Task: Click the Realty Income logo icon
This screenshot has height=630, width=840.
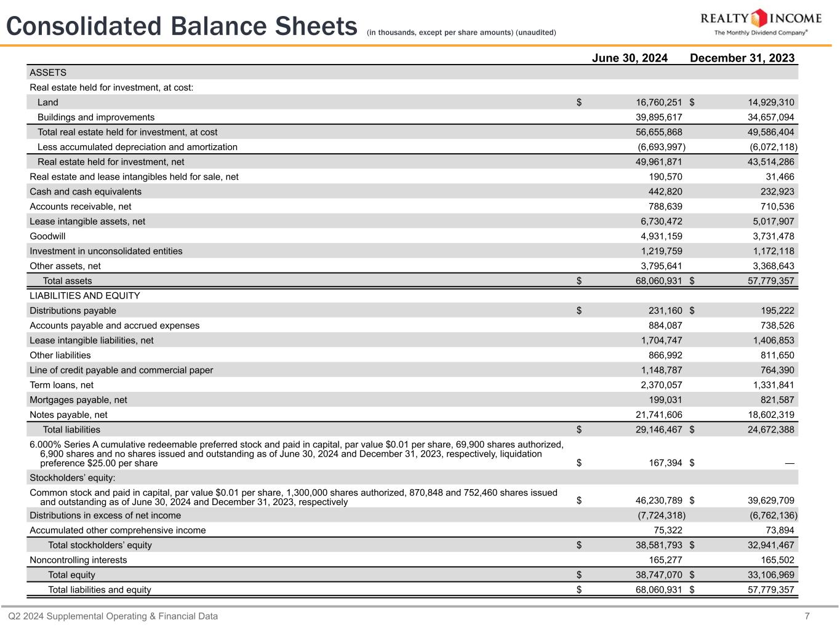Action: click(x=761, y=18)
